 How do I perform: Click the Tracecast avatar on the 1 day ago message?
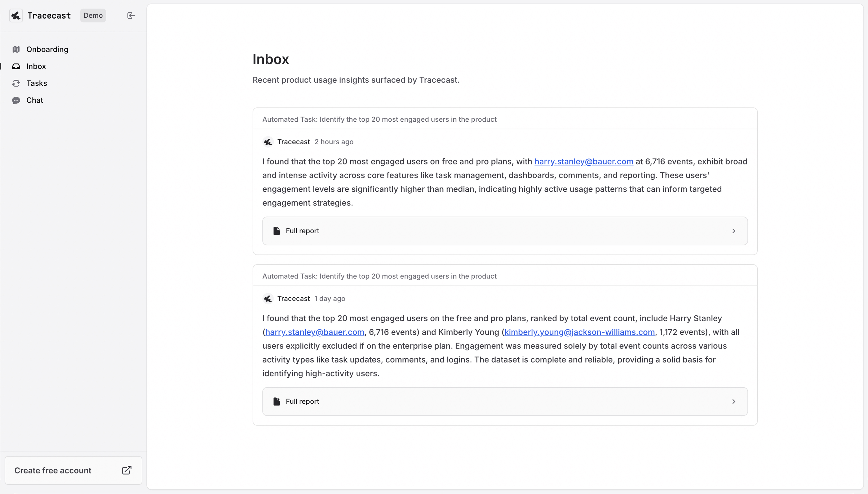(268, 299)
